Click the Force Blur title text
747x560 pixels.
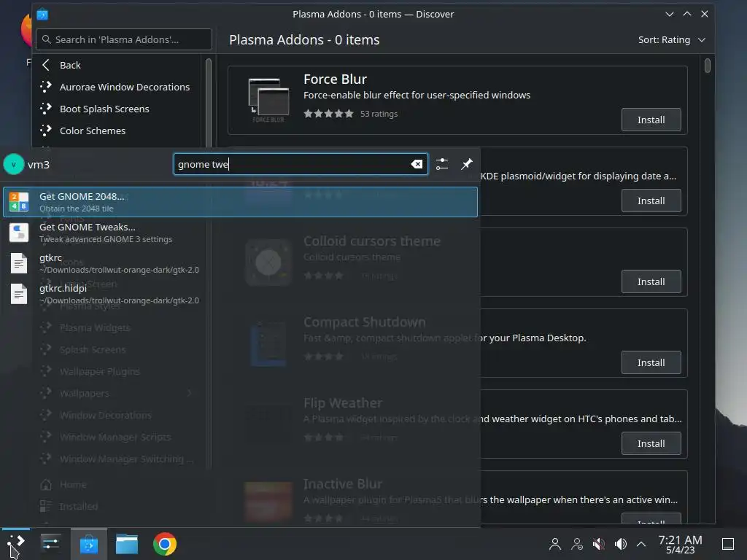(x=335, y=79)
